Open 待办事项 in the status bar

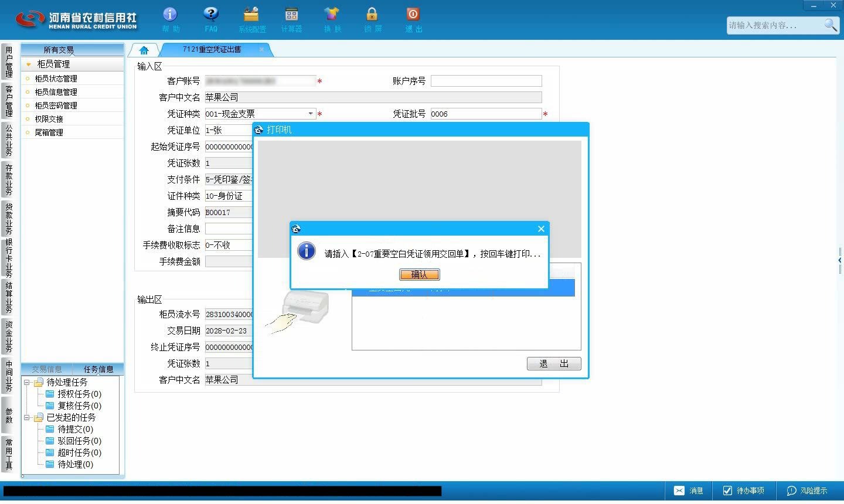744,491
